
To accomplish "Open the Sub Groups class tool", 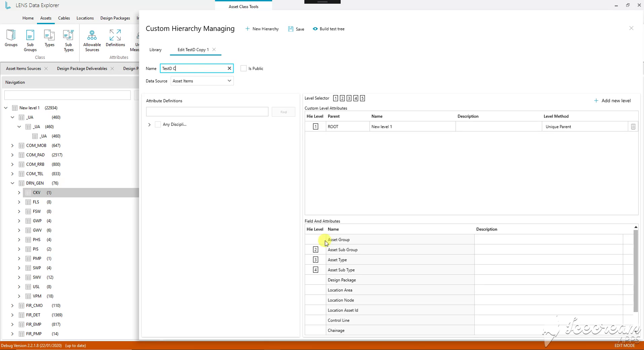I will 30,40.
